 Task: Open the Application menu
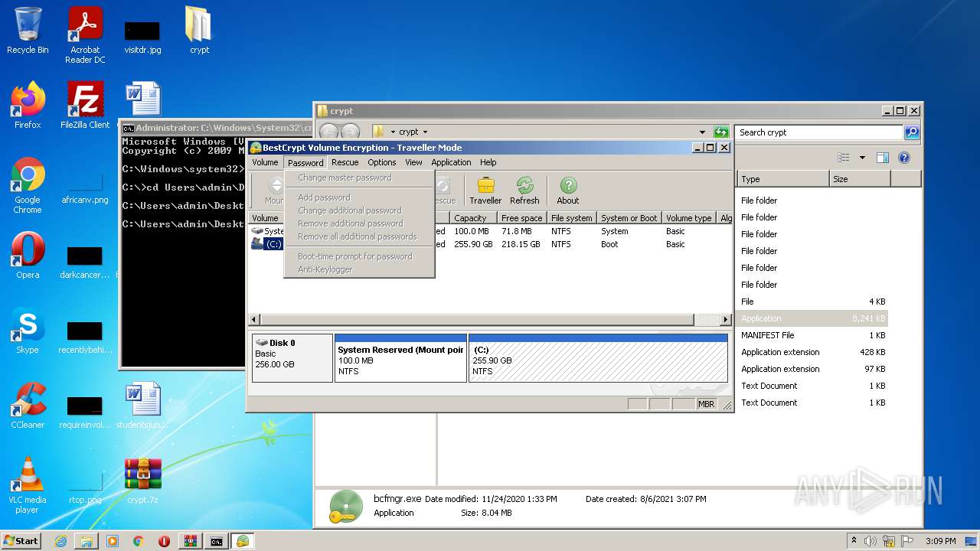click(451, 162)
